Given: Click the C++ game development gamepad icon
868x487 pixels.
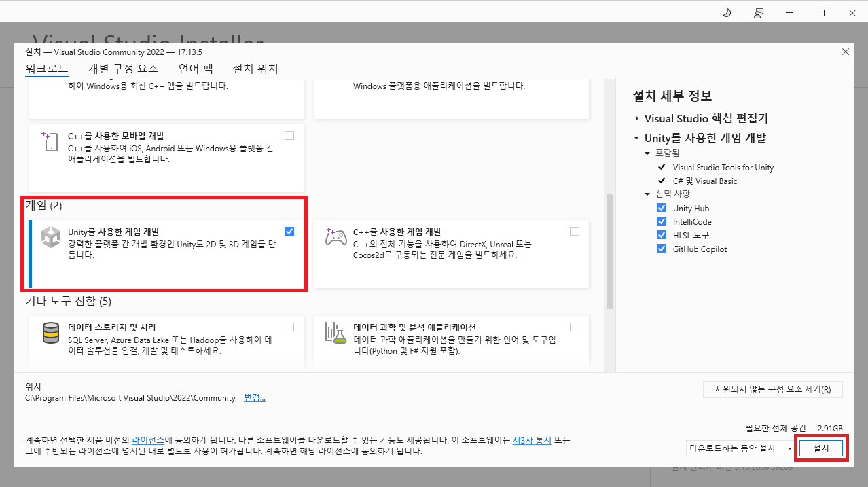Looking at the screenshot, I should click(x=337, y=237).
